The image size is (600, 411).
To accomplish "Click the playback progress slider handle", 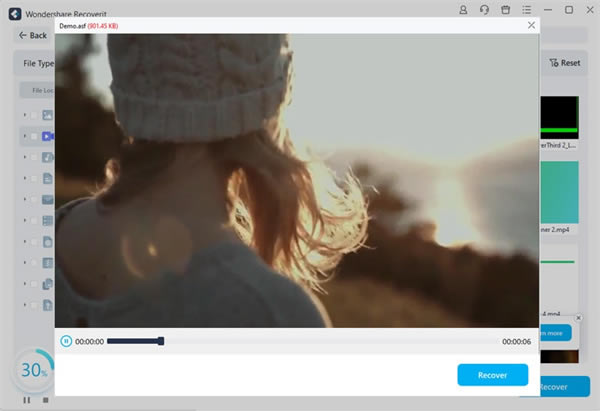I will click(161, 341).
